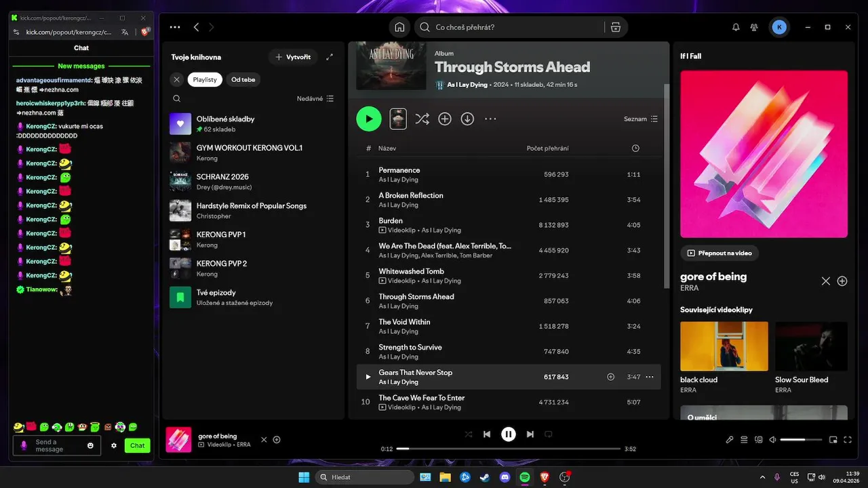Screen dimensions: 868x488
Task: Mute with the speaker icon
Action: click(772, 440)
